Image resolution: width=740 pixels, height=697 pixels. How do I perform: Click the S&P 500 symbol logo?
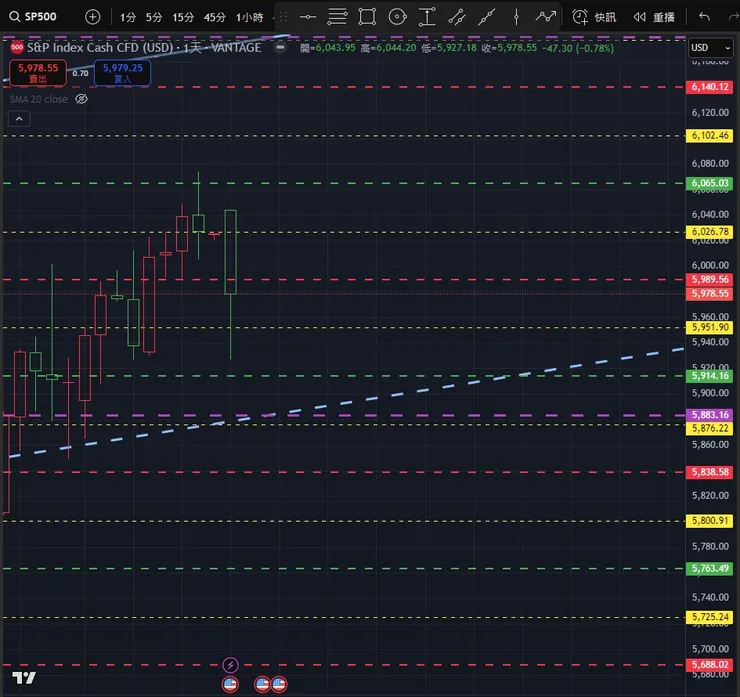click(x=17, y=47)
